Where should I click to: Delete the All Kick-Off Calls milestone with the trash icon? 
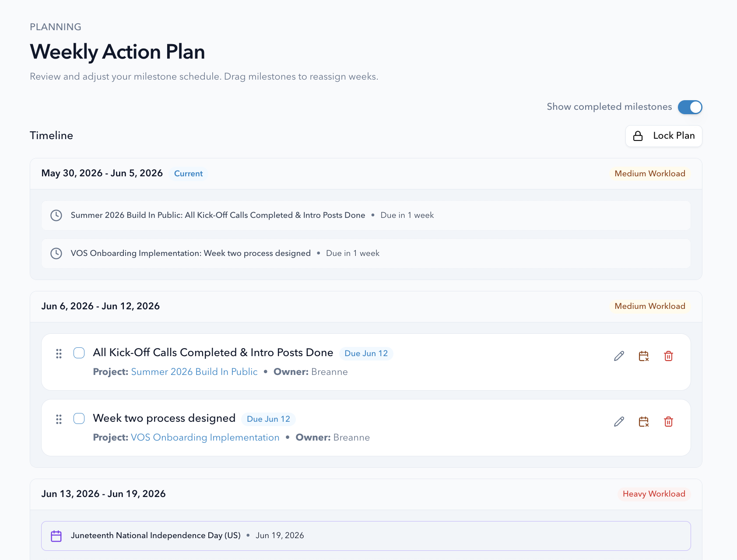(668, 356)
